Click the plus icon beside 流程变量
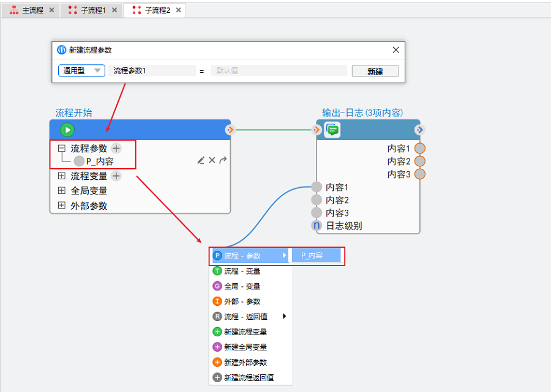Viewport: 551px width, 392px height. 116,176
